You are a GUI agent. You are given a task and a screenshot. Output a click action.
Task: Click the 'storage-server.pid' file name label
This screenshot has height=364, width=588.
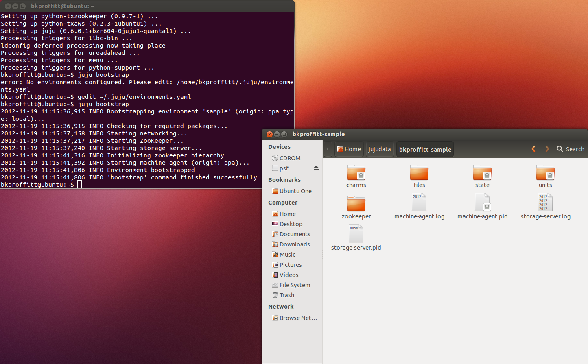coord(356,248)
